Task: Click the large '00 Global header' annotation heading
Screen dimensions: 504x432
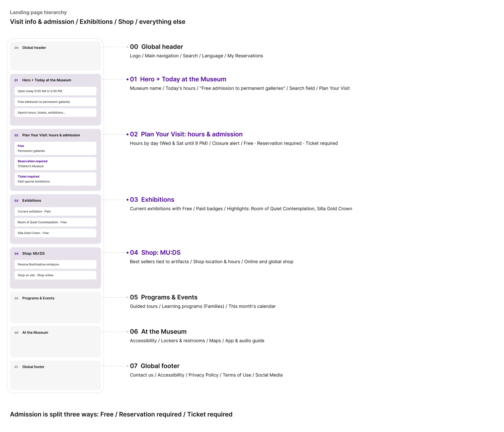Action: click(x=156, y=47)
